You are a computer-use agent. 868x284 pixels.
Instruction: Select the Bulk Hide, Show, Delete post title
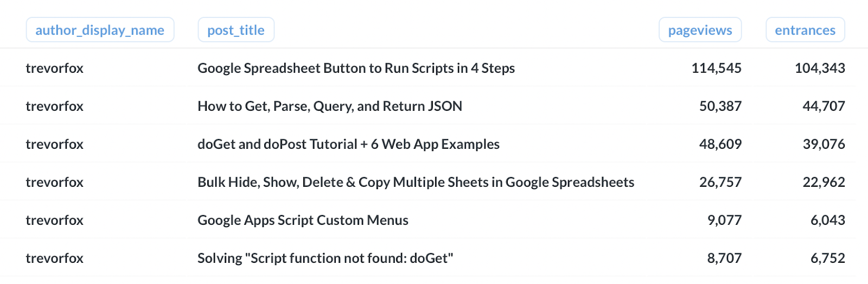tap(416, 182)
